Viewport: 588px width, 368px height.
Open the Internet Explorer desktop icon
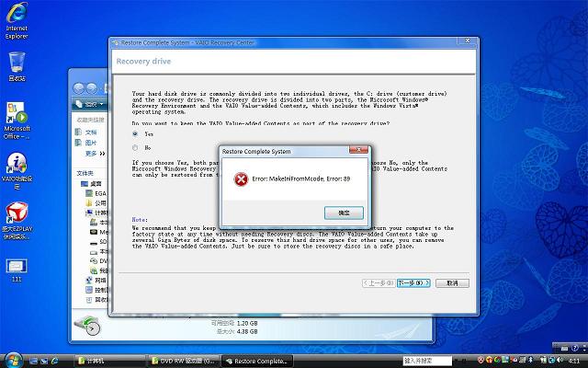click(x=17, y=21)
